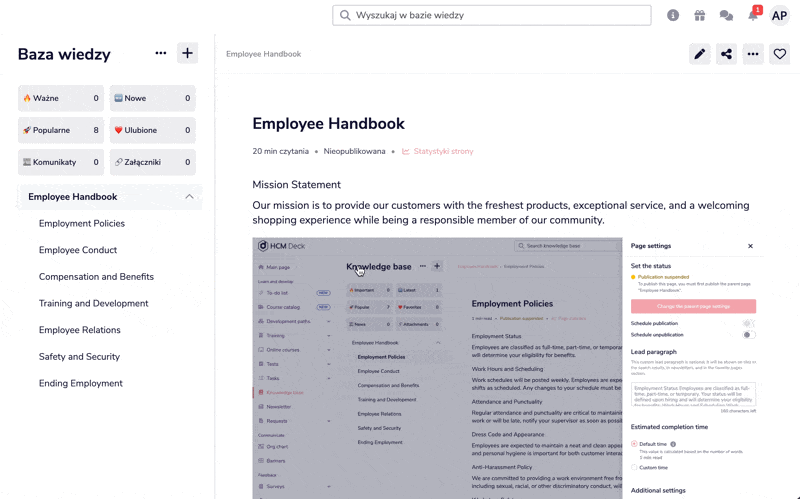Click the share page icon

pos(727,54)
